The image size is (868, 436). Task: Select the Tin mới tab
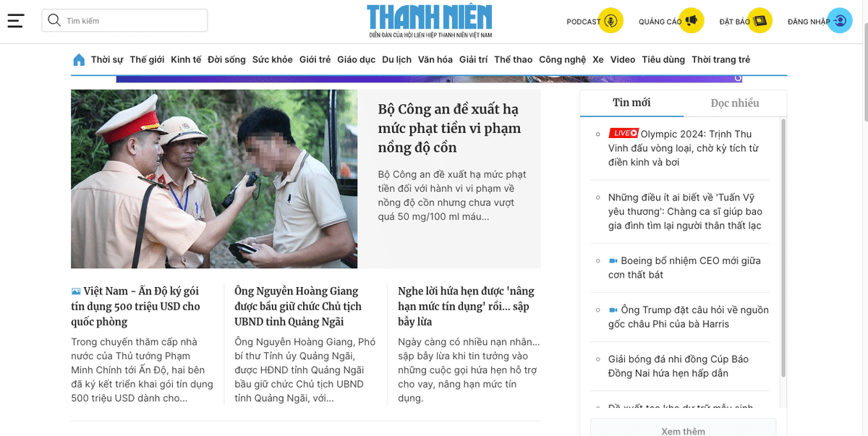631,103
